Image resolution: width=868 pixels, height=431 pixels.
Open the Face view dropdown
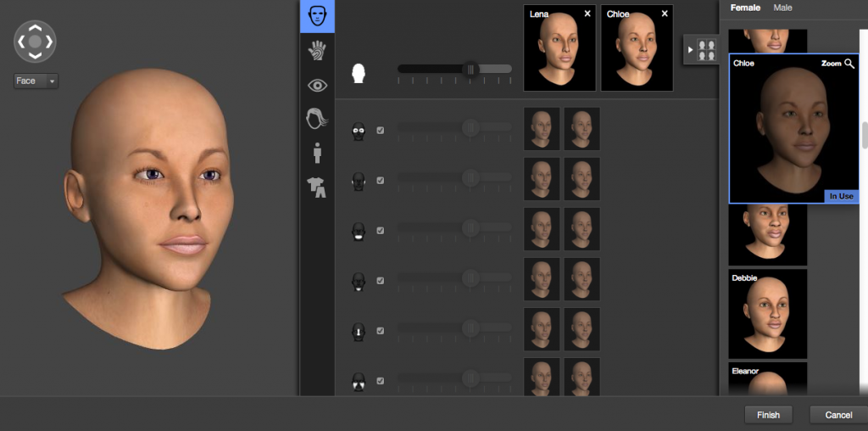[x=36, y=81]
